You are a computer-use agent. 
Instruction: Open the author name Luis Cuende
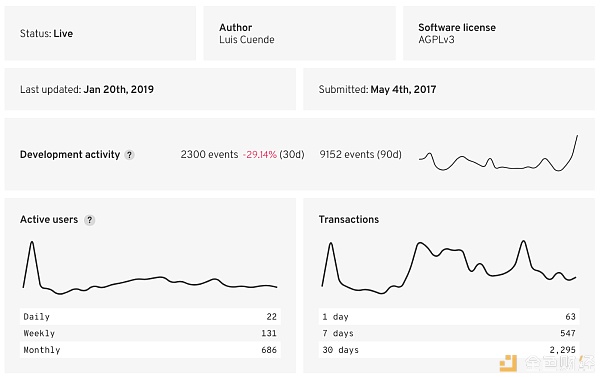pos(246,39)
